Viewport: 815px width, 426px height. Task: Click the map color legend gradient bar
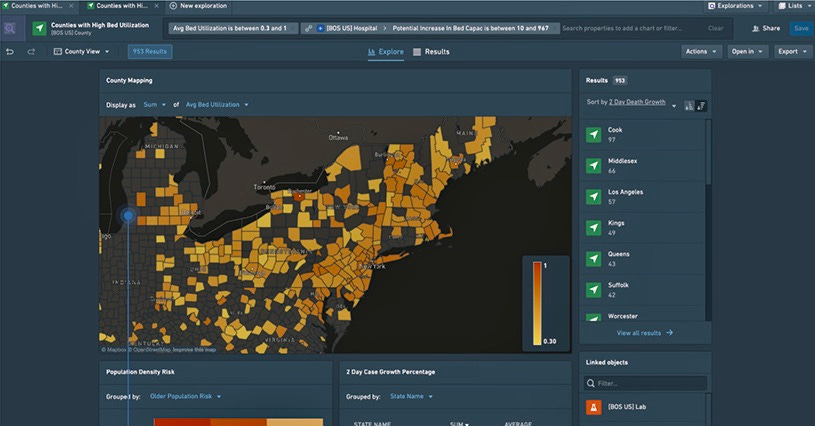[537, 303]
